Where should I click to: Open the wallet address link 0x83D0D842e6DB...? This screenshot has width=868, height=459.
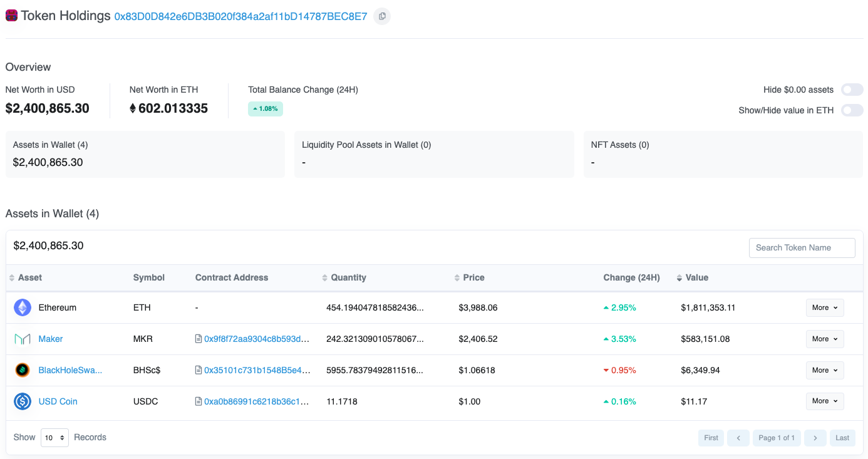coord(240,16)
